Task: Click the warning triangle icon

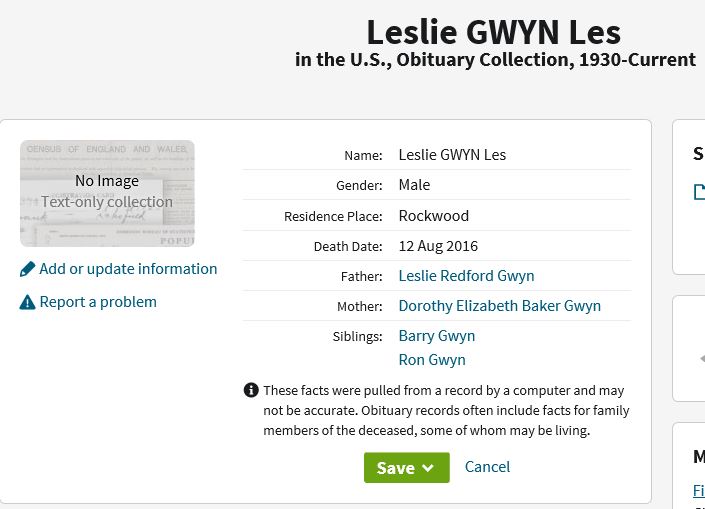Action: pos(27,302)
